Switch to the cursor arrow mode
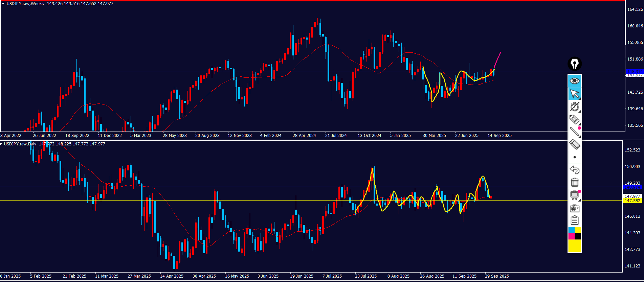 tap(574, 94)
